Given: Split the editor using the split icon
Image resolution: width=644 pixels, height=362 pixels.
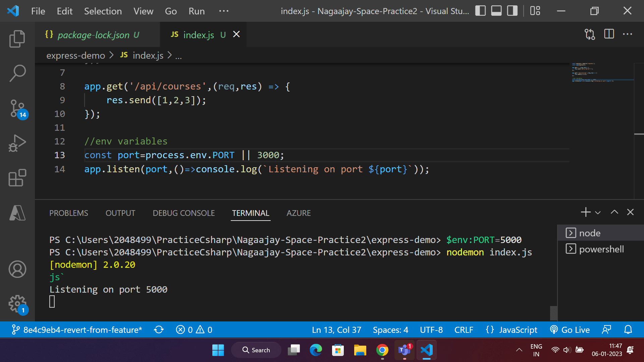Looking at the screenshot, I should [x=609, y=34].
